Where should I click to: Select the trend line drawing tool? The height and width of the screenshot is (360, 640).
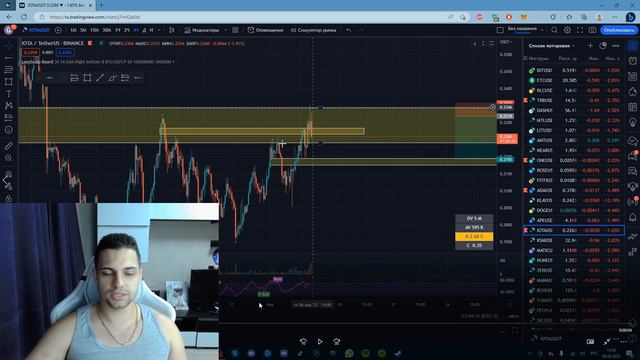(x=9, y=58)
